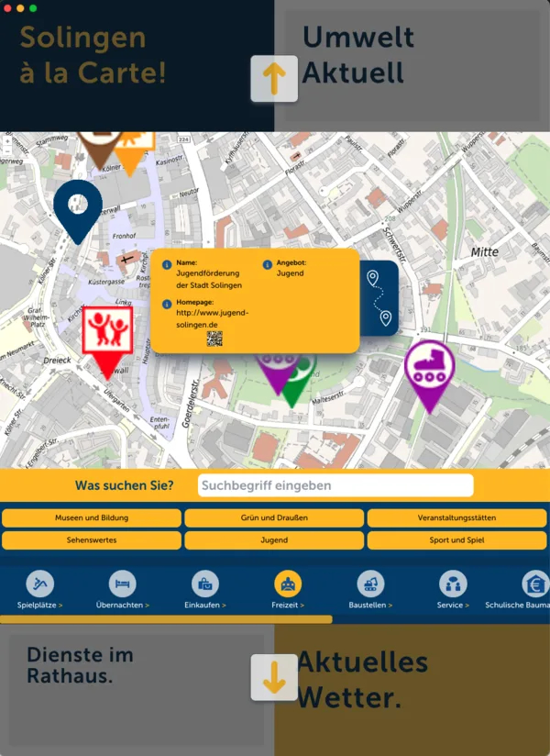Image resolution: width=550 pixels, height=756 pixels.
Task: Open the Schulische Baumaßnahmen euro icon
Action: coord(535,584)
